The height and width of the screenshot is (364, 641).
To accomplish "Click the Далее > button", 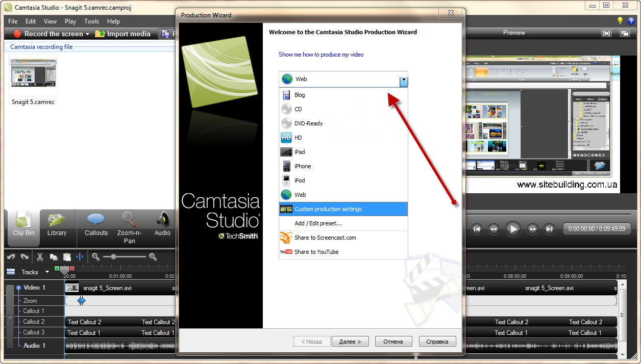I will tap(350, 342).
